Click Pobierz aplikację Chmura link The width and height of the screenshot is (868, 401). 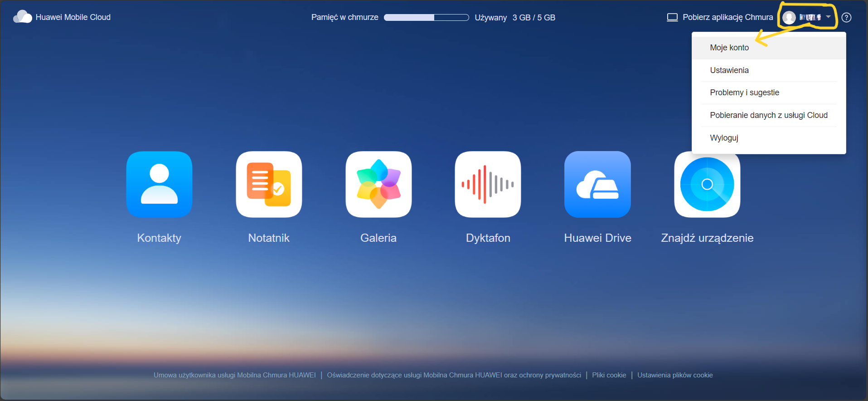tap(727, 17)
